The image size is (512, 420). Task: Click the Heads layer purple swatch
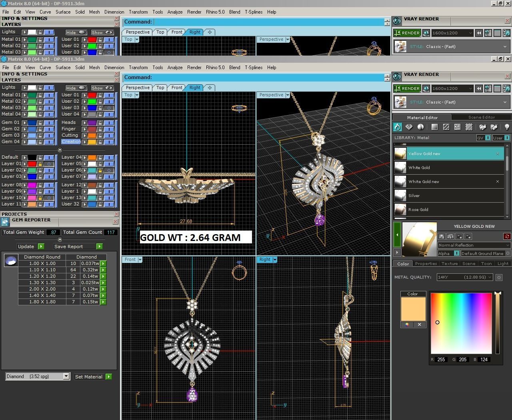click(x=92, y=123)
